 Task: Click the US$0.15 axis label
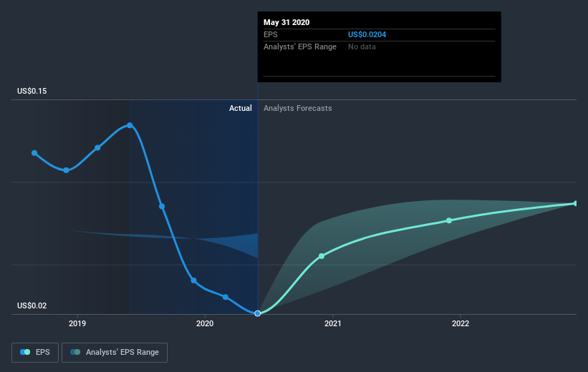[x=32, y=91]
